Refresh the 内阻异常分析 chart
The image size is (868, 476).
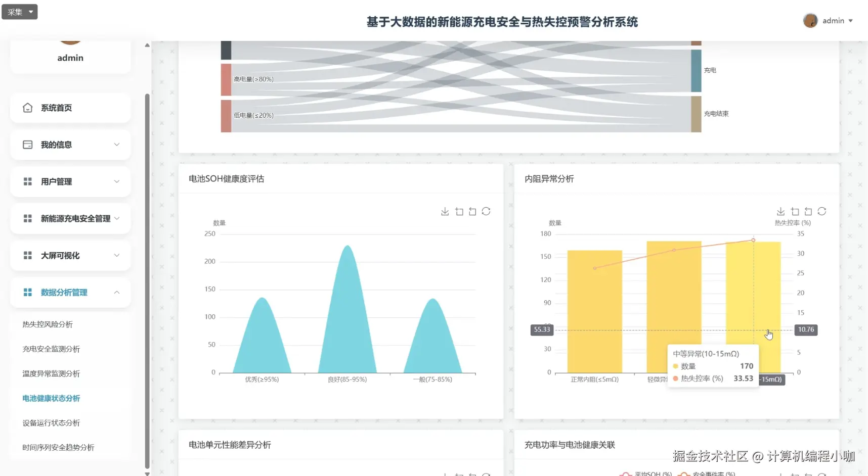(x=822, y=211)
